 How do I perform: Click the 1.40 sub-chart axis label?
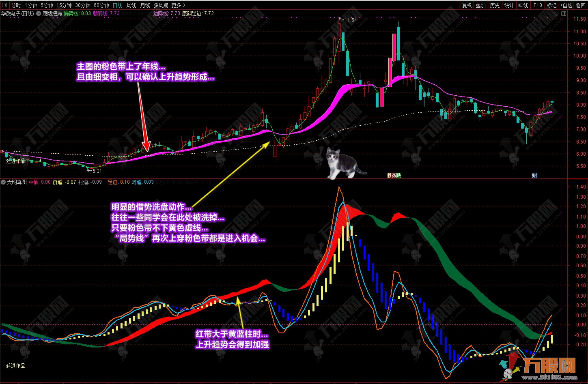[581, 187]
